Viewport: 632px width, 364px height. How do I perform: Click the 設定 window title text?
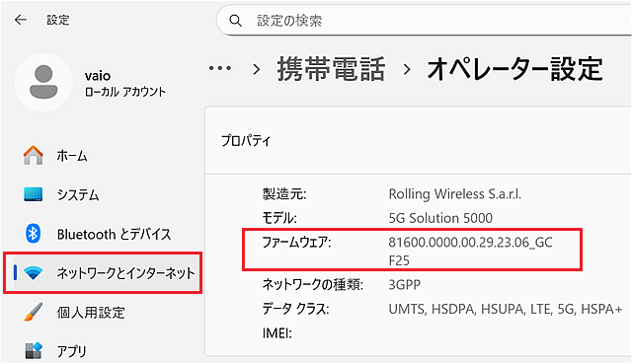[x=58, y=20]
